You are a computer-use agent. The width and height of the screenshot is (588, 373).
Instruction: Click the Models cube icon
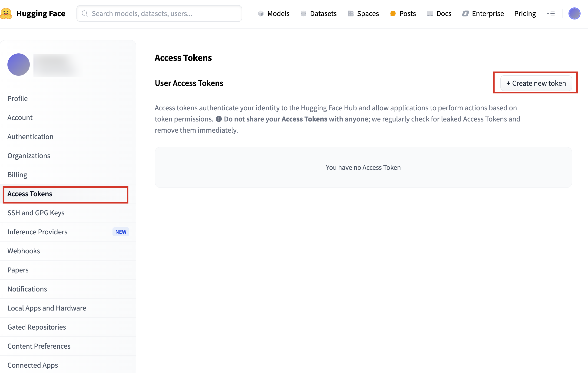[261, 13]
